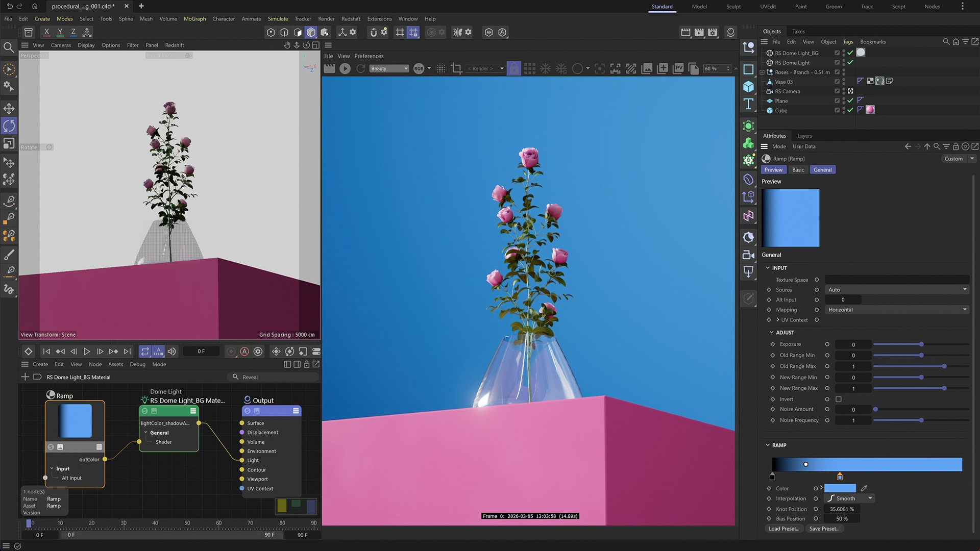Image resolution: width=980 pixels, height=551 pixels.
Task: Start the Redshift RenderView render
Action: tap(345, 68)
